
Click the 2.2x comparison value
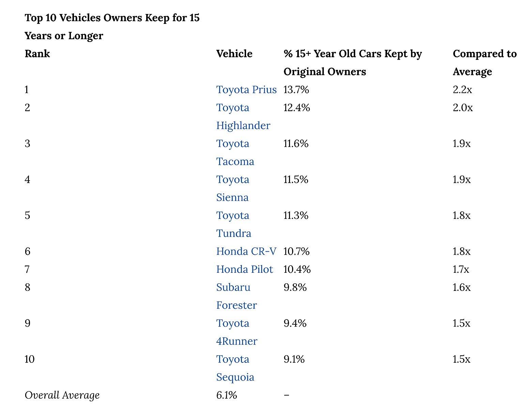(462, 90)
